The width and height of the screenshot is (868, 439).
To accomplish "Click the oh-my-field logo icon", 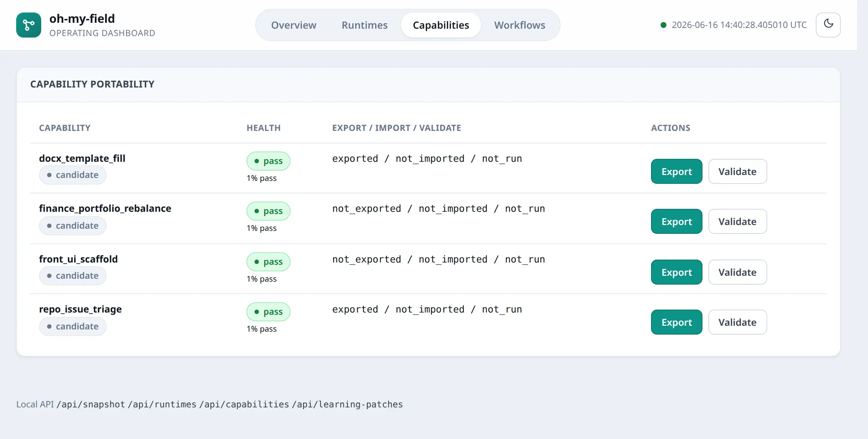I will click(x=29, y=25).
